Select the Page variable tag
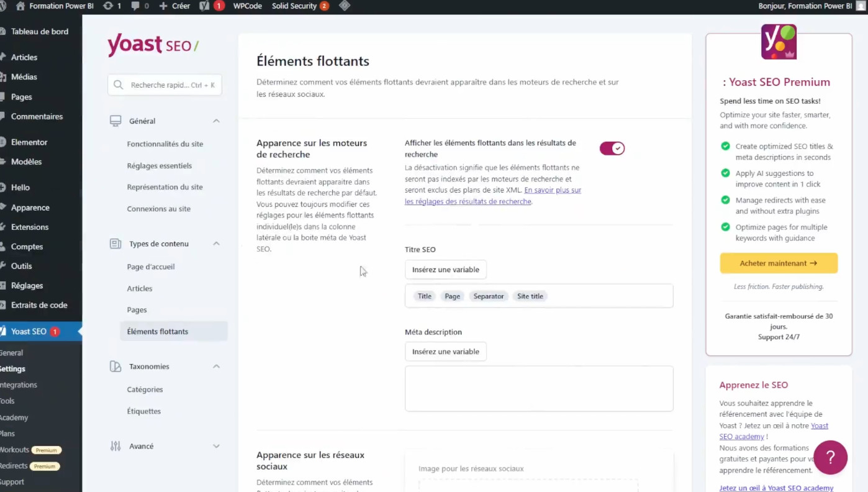 coord(453,296)
